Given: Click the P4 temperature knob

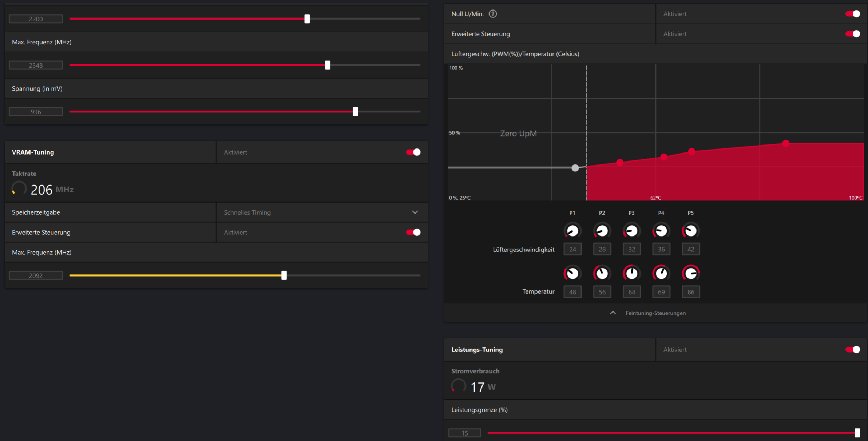Looking at the screenshot, I should (661, 273).
